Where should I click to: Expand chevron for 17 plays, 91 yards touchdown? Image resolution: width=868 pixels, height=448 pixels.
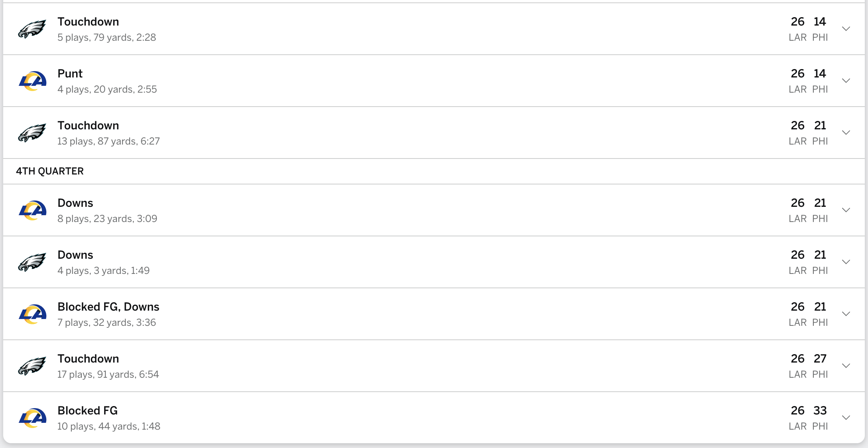pos(846,366)
